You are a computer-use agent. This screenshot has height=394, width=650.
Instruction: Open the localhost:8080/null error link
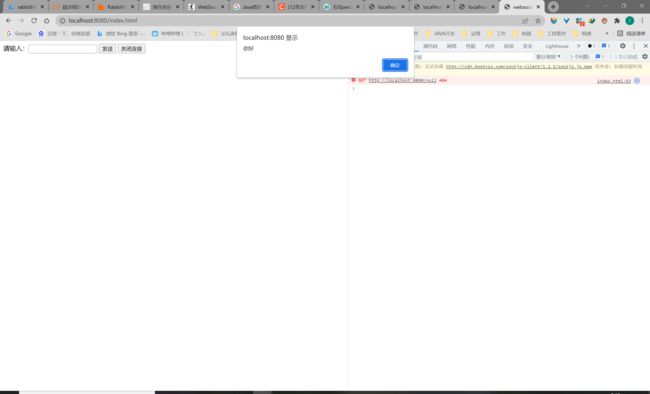point(402,80)
